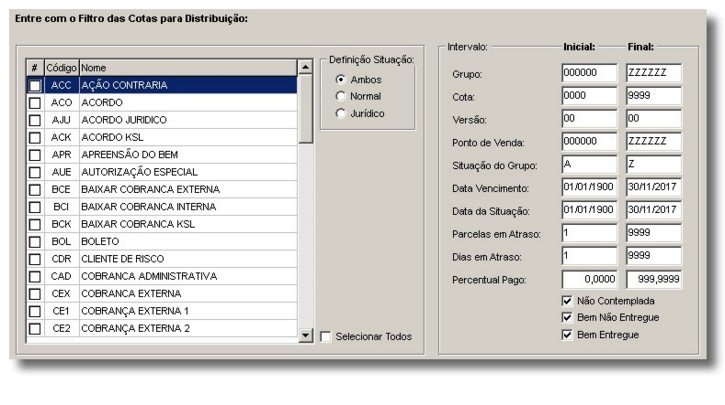Image resolution: width=725 pixels, height=405 pixels.
Task: Select the AUTORIZAÇÃO ESPECIAL row name
Action: [139, 172]
